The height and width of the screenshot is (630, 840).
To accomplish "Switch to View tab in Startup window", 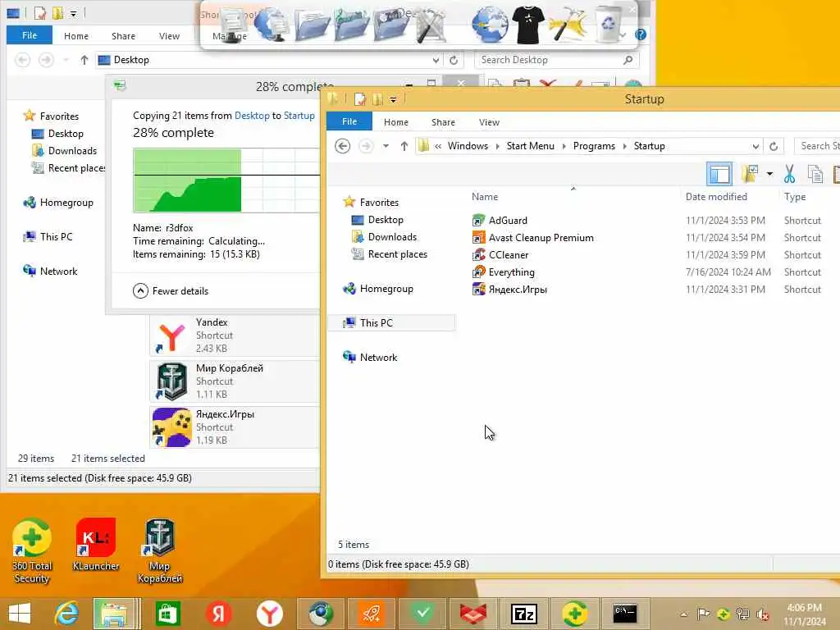I will point(489,122).
